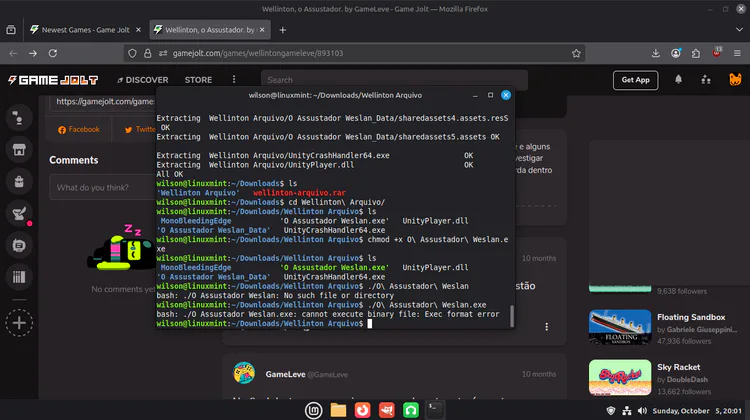
Task: Maximize the terminal window
Action: [490, 95]
